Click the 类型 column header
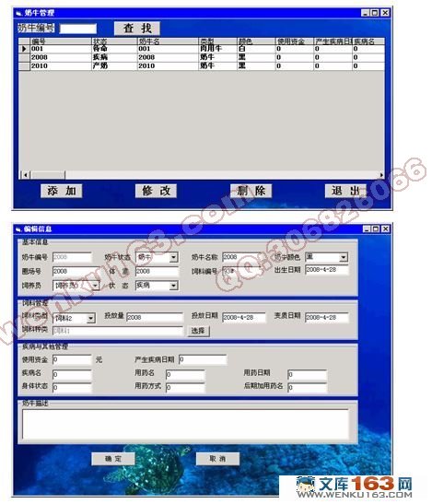The height and width of the screenshot is (504, 432). (218, 41)
